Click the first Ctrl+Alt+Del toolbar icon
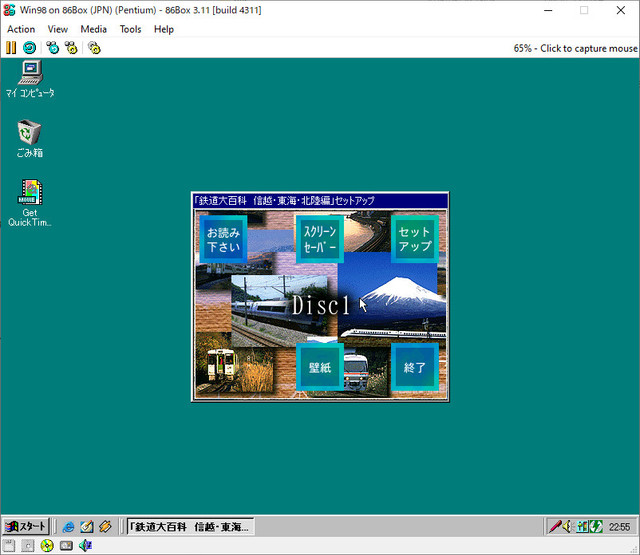 click(53, 48)
